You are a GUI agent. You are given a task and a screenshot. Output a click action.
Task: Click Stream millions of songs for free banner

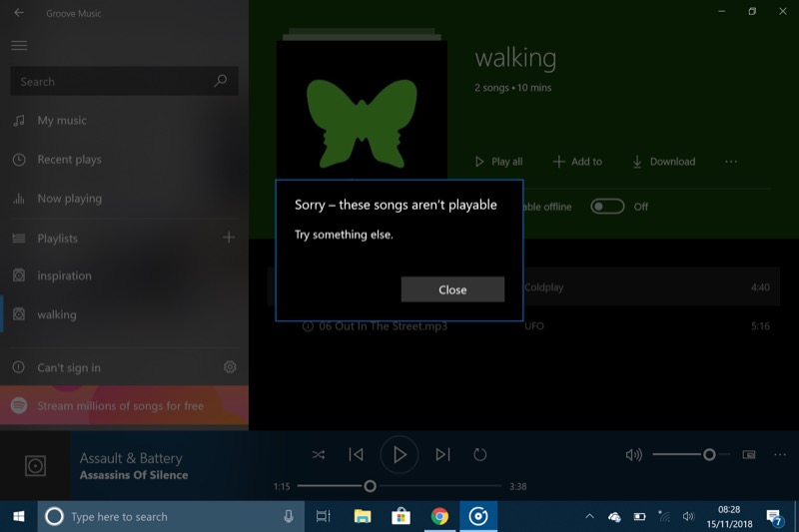coord(124,405)
